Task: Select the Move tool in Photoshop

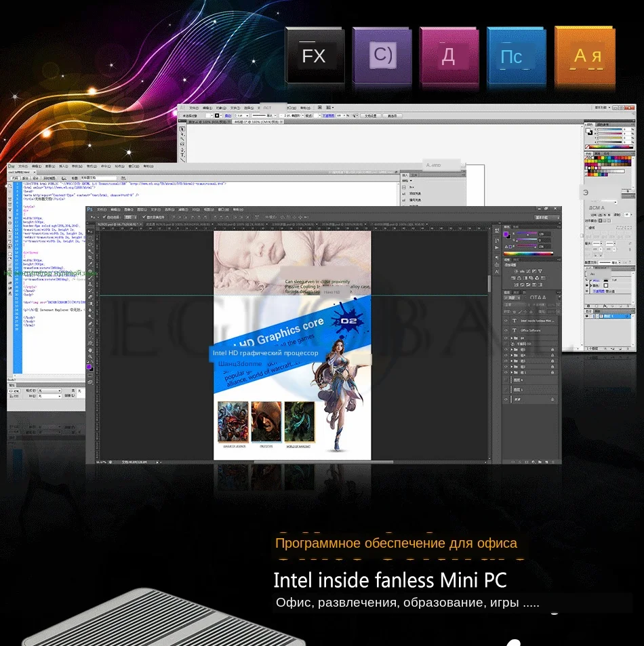Action: click(x=90, y=232)
